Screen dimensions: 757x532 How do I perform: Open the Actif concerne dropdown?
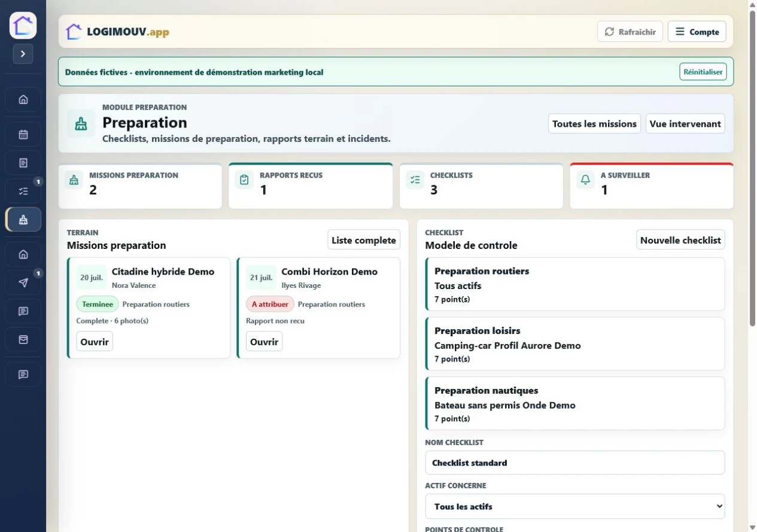(575, 506)
